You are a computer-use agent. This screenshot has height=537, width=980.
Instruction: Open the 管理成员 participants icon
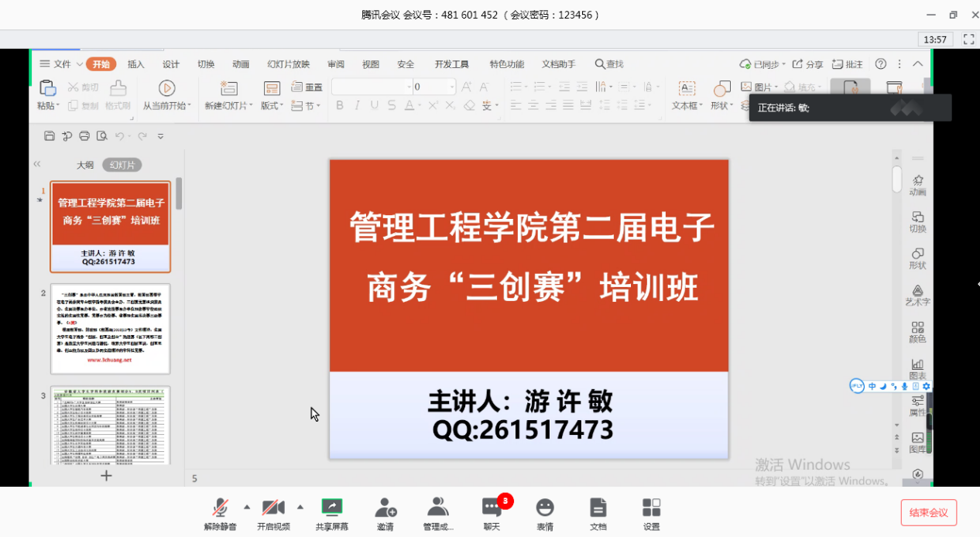(x=438, y=508)
